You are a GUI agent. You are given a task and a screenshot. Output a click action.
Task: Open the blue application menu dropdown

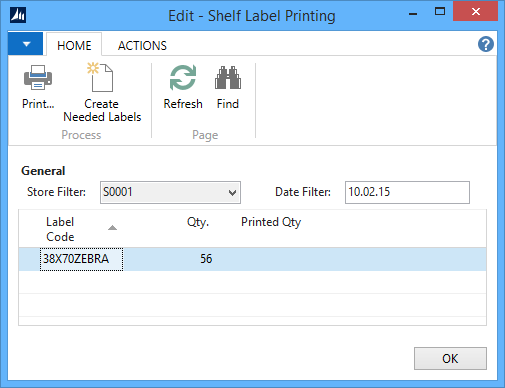pos(26,44)
